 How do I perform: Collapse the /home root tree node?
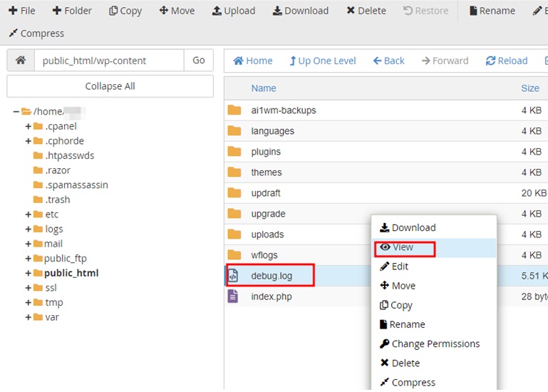tap(16, 112)
